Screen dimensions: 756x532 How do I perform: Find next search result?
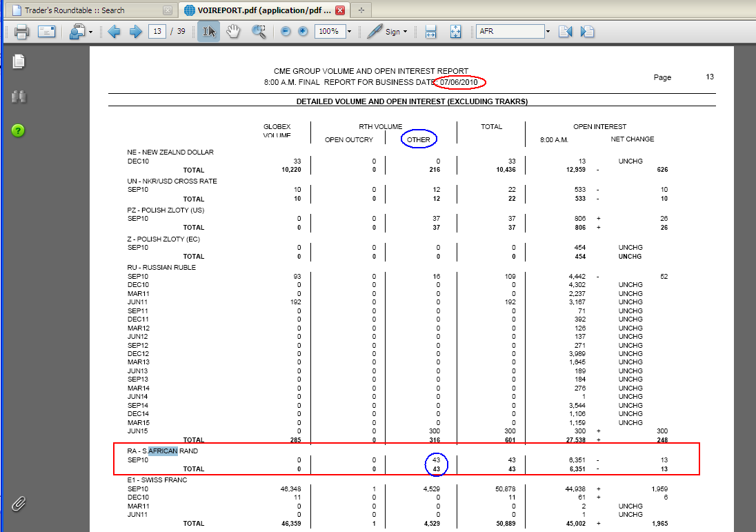tap(588, 32)
